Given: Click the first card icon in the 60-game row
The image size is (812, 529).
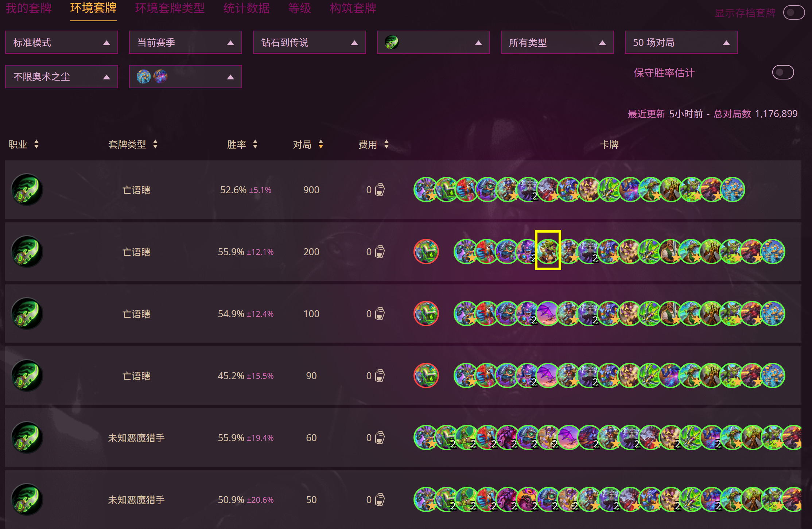Looking at the screenshot, I should tap(426, 437).
